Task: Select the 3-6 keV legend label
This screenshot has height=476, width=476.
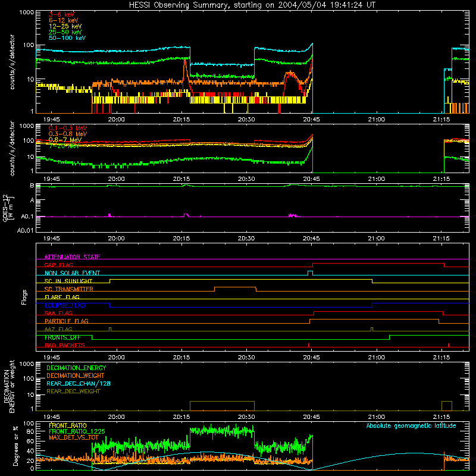Action: click(62, 14)
